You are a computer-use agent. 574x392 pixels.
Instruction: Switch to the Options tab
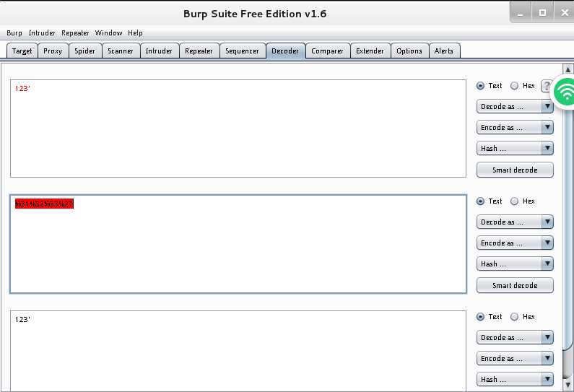coord(409,51)
